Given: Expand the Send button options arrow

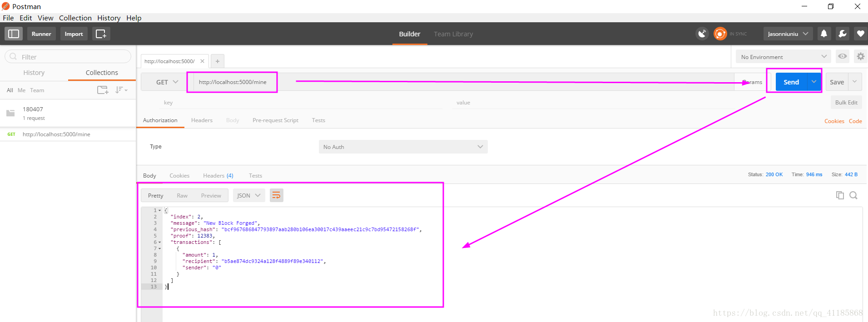Looking at the screenshot, I should click(814, 82).
